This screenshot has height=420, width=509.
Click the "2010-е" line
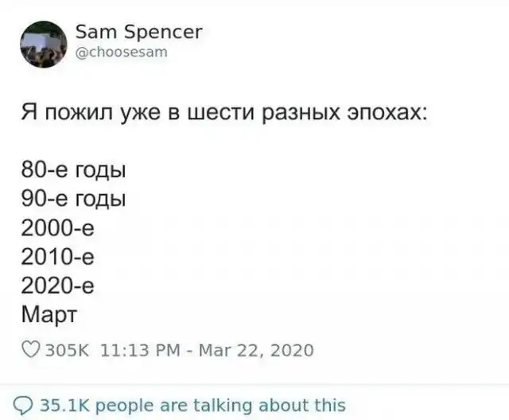point(59,255)
